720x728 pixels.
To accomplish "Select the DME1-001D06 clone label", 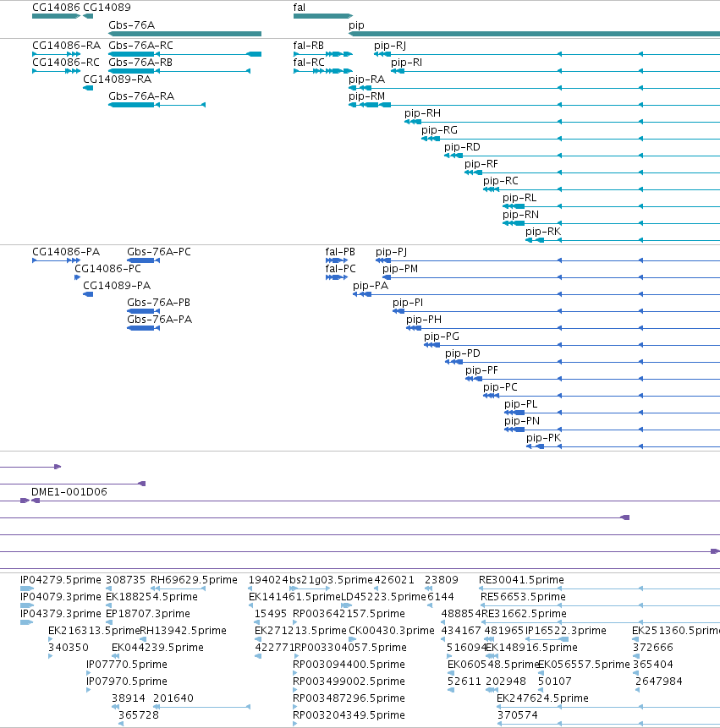I will pos(69,492).
